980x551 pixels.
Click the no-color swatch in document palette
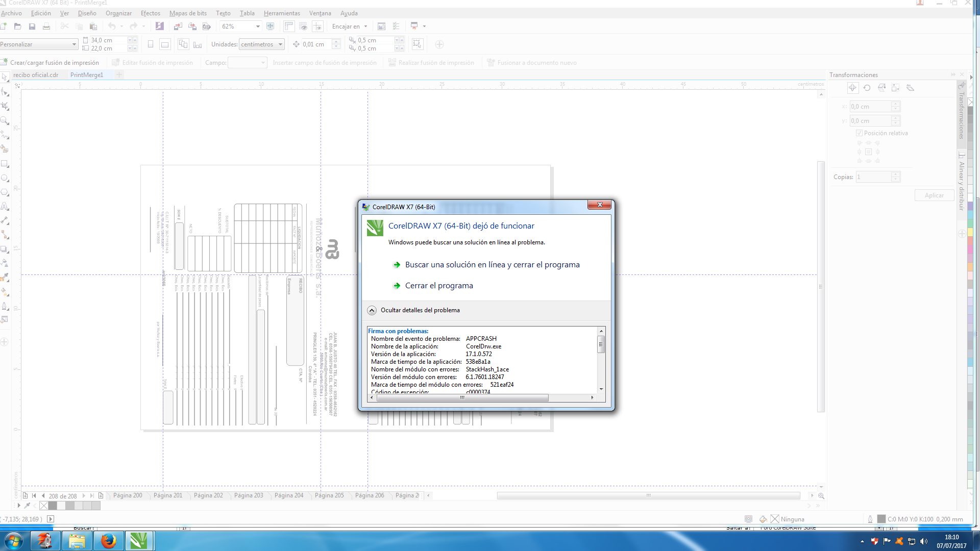coord(44,506)
